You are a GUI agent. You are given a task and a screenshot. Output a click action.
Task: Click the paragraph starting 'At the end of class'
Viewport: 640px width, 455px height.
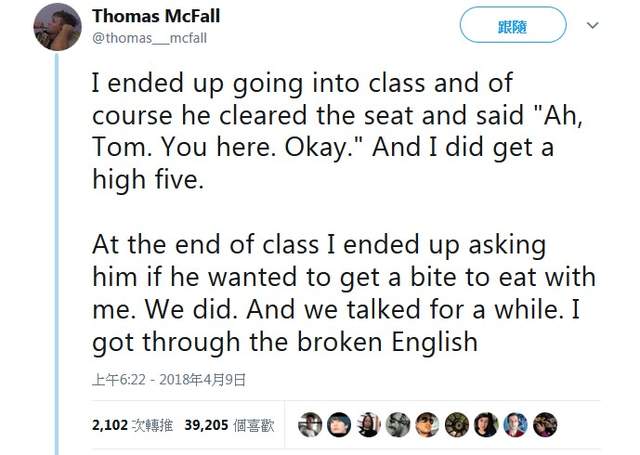[x=340, y=292]
